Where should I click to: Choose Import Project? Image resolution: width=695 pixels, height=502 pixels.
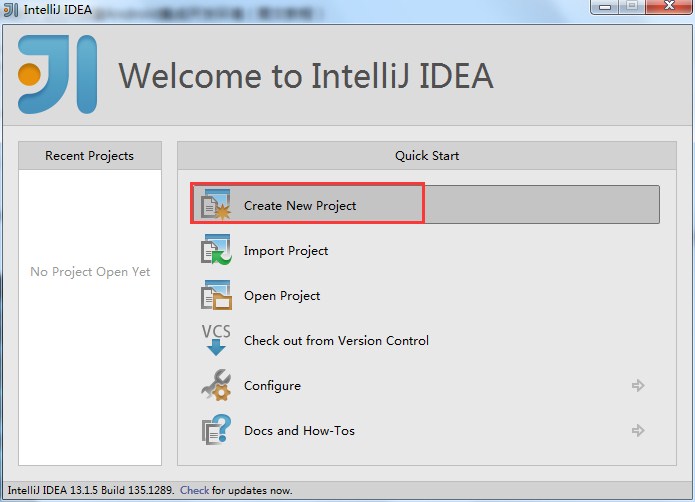click(286, 251)
